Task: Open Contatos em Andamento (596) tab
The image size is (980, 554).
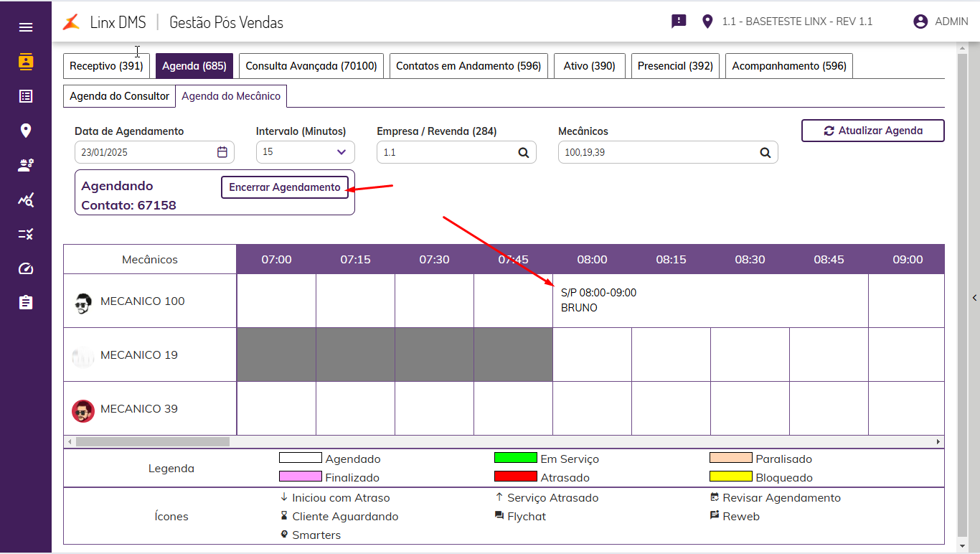Action: point(468,66)
